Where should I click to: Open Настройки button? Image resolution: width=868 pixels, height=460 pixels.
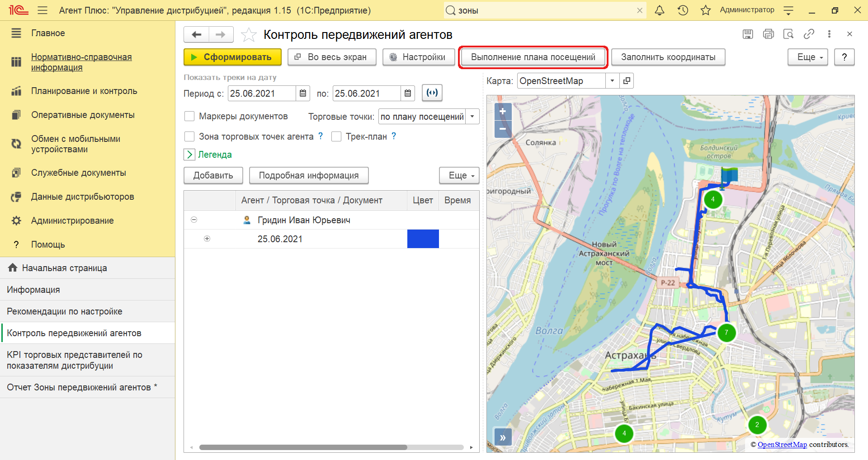pyautogui.click(x=419, y=57)
